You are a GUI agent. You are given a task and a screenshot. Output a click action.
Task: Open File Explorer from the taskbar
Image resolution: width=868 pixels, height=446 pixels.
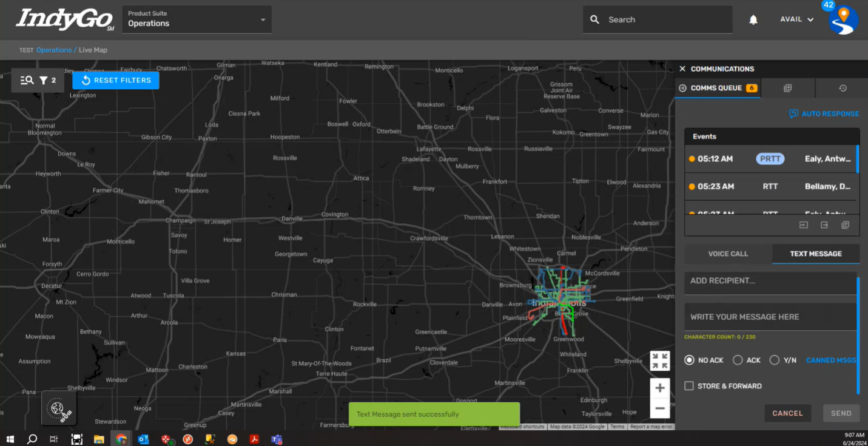[99, 439]
